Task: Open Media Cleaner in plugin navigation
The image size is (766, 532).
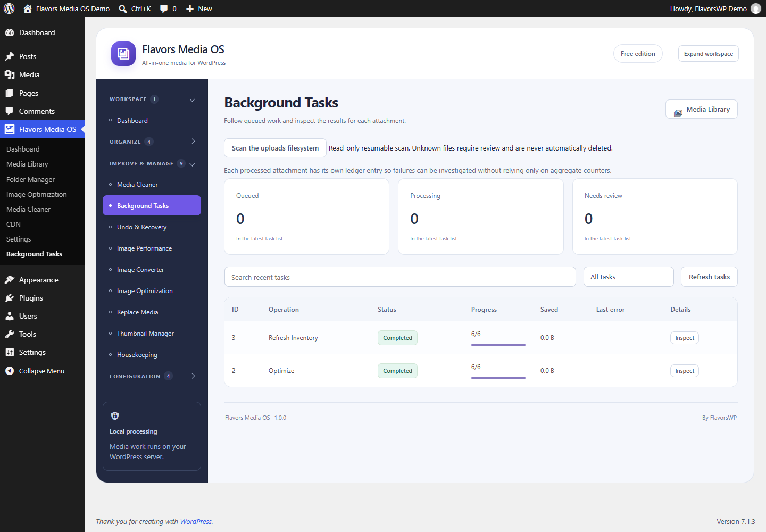Action: (x=152, y=185)
